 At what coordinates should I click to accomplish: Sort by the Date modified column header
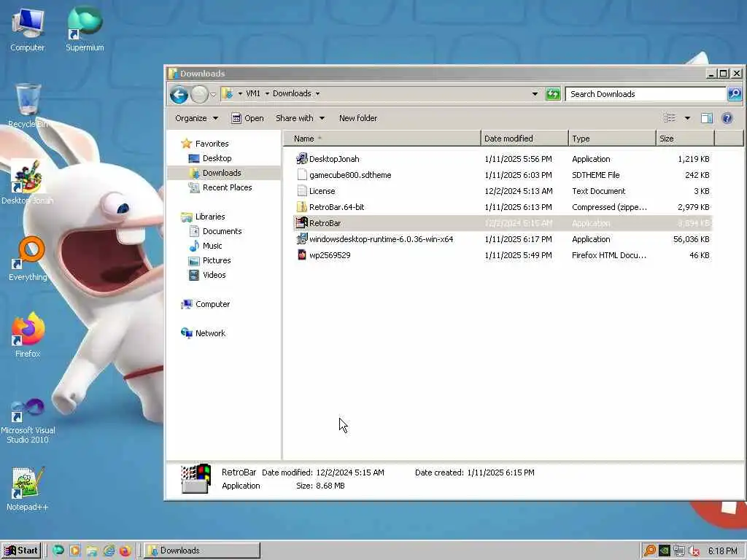click(525, 139)
